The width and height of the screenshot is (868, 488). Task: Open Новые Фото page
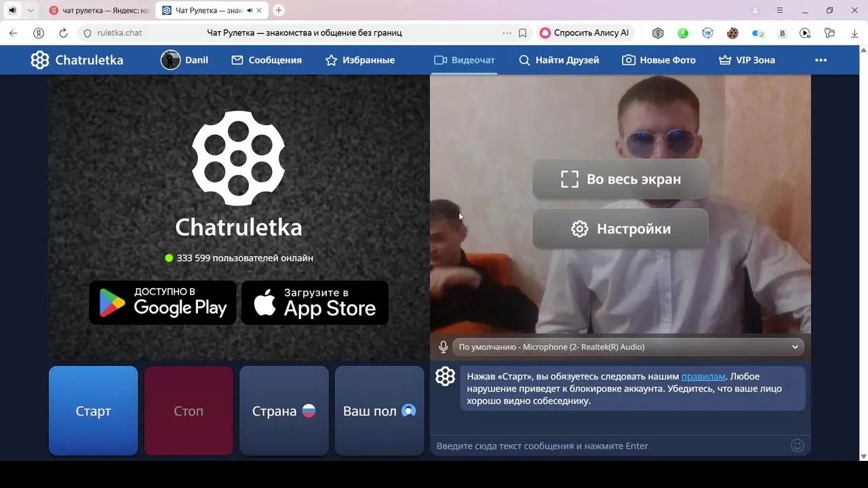[x=659, y=60]
